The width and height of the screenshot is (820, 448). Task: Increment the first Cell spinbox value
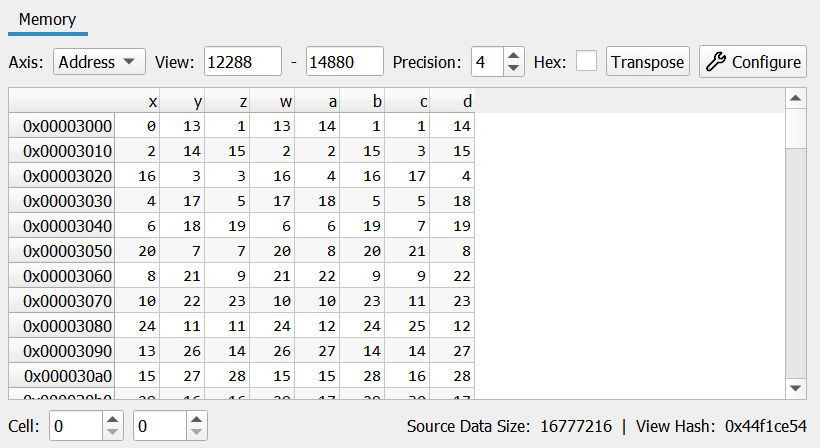[113, 420]
